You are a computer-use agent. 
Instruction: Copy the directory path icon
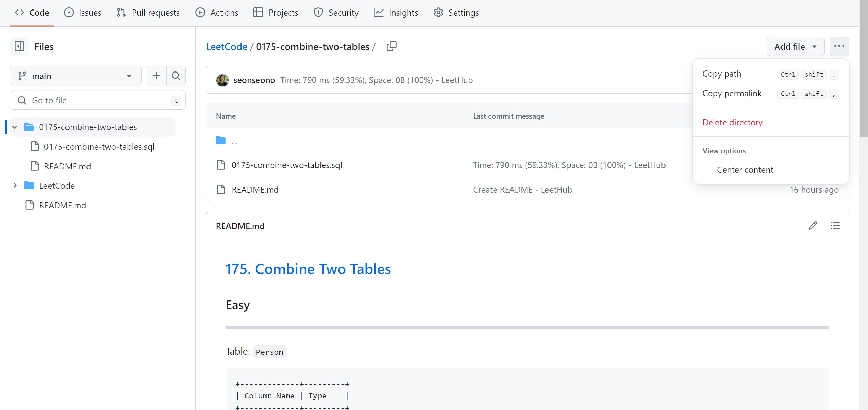click(x=391, y=46)
